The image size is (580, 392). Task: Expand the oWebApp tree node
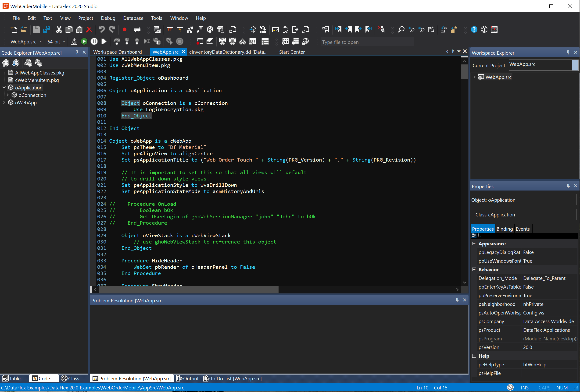point(4,102)
